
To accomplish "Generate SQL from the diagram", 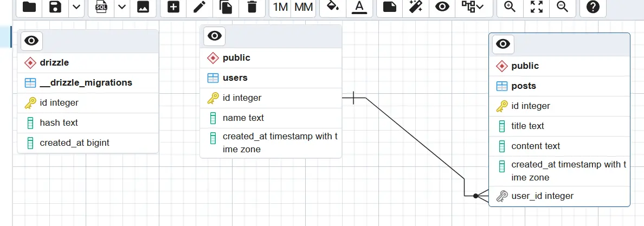I will click(x=101, y=7).
